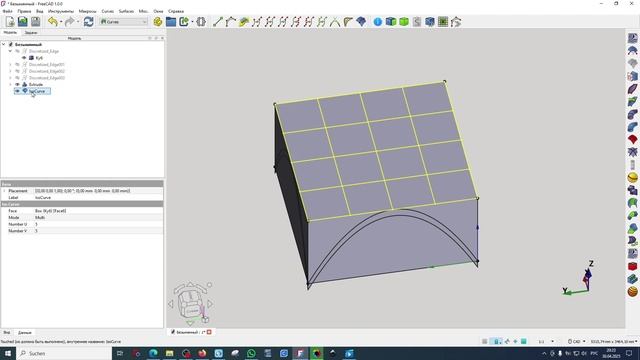Click the Mode property value Multi
The width and height of the screenshot is (640, 360).
[x=98, y=218]
